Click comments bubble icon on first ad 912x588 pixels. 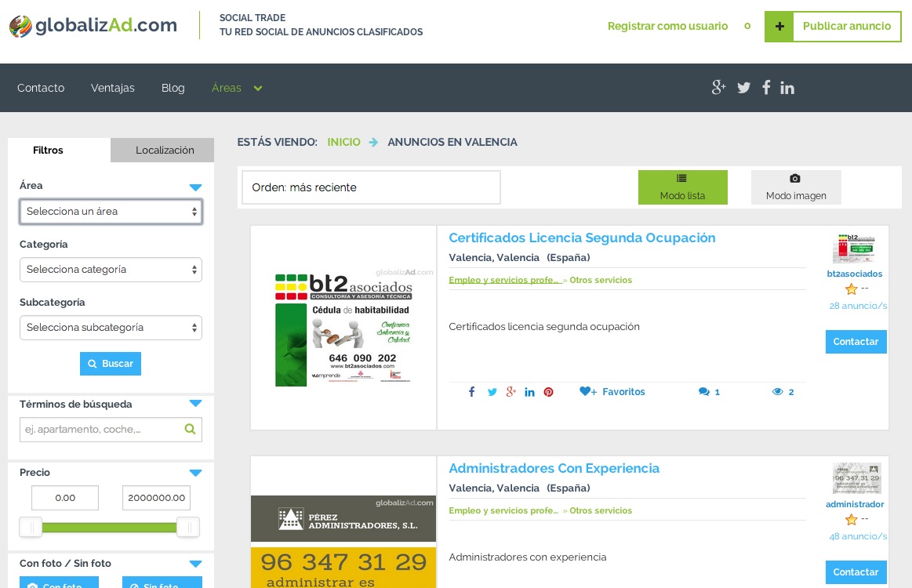pyautogui.click(x=704, y=392)
